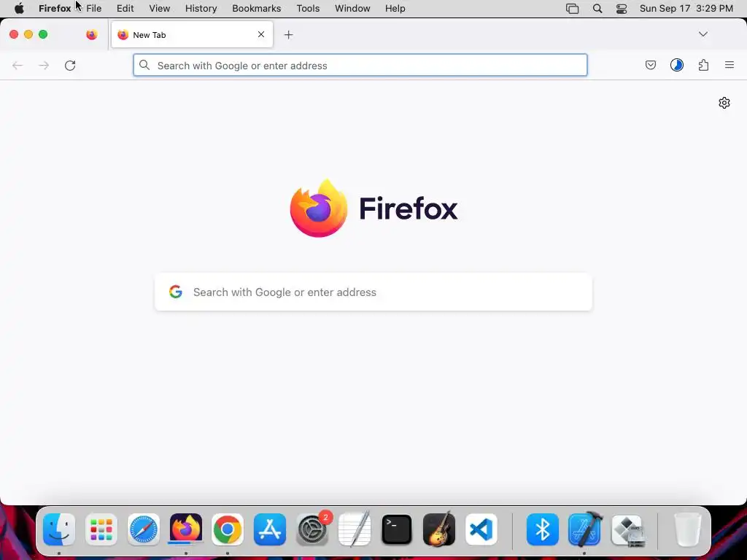
Task: Open Control Center in menu bar
Action: click(x=622, y=9)
